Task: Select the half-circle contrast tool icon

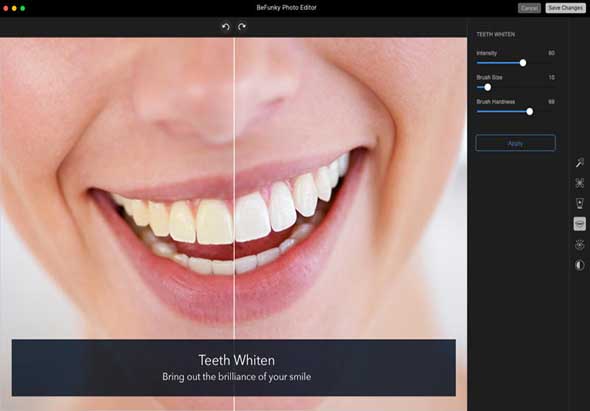Action: pyautogui.click(x=579, y=265)
